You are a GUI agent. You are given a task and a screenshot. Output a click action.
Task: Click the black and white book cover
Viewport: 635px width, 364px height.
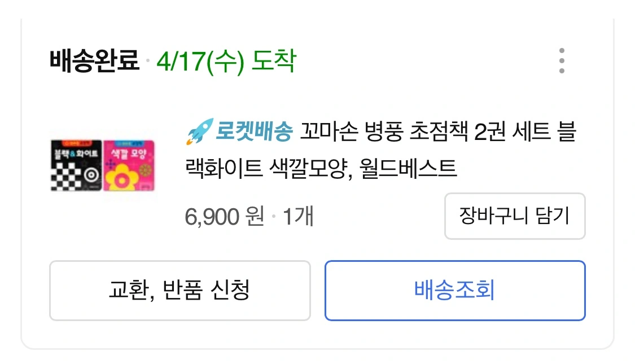76,166
